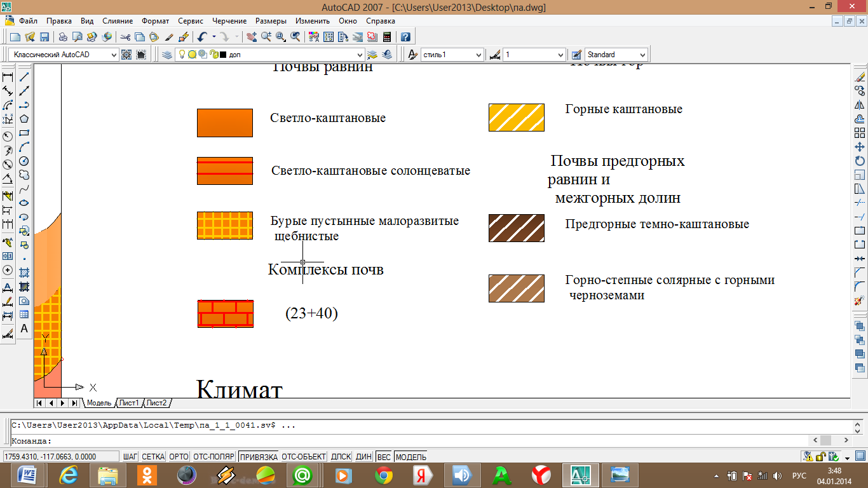Open the Размеры menu
Image resolution: width=868 pixels, height=488 pixels.
click(271, 21)
